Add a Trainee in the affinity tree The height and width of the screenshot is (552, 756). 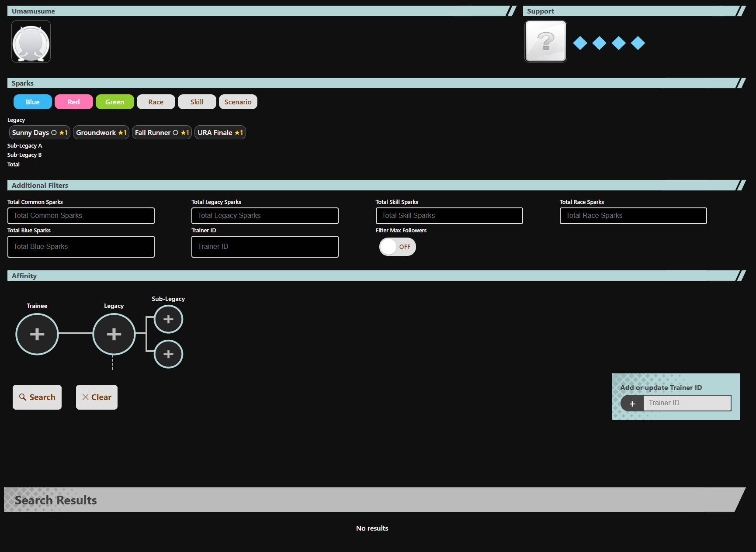pos(37,334)
